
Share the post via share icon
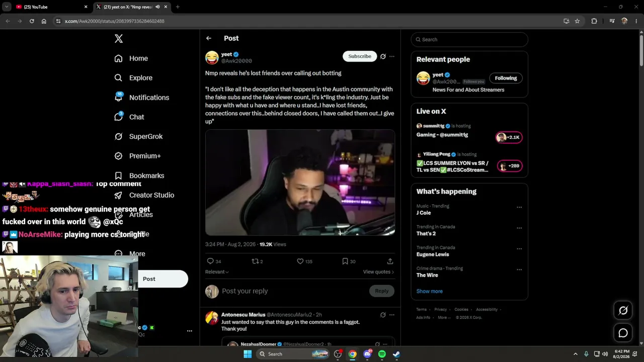click(390, 261)
